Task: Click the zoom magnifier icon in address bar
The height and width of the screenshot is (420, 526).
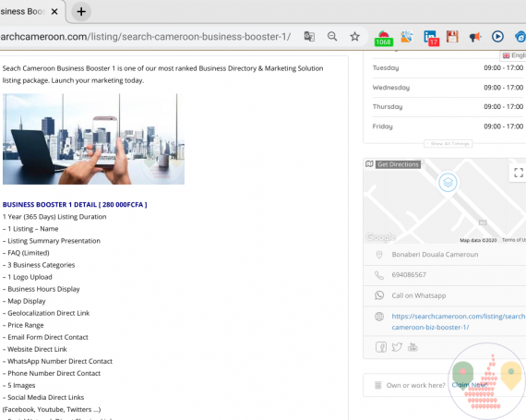Action: (332, 36)
